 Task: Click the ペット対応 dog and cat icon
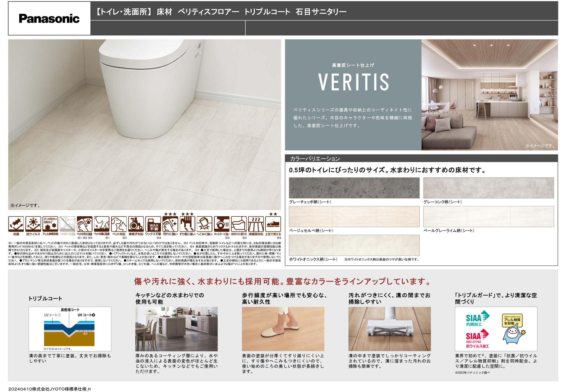coord(119,224)
